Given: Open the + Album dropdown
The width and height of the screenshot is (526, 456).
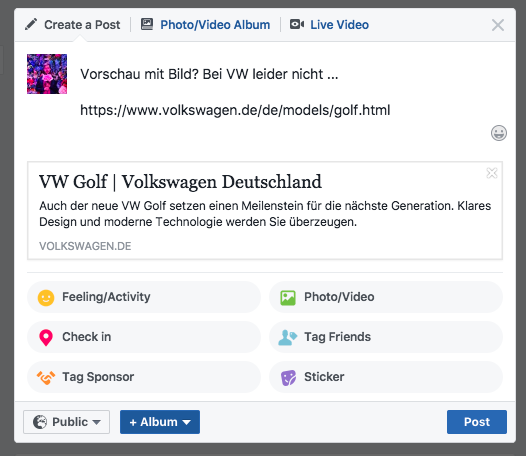Looking at the screenshot, I should [x=160, y=422].
